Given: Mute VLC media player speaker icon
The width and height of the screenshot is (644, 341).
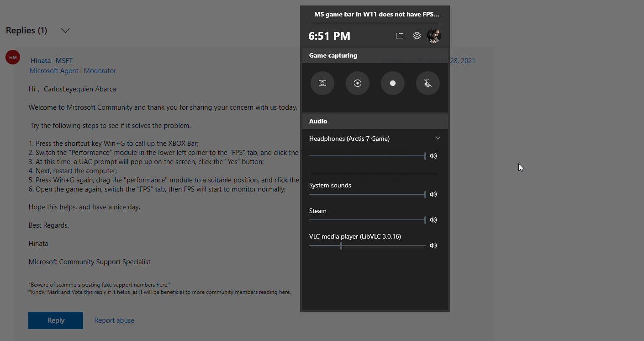Looking at the screenshot, I should tap(433, 245).
